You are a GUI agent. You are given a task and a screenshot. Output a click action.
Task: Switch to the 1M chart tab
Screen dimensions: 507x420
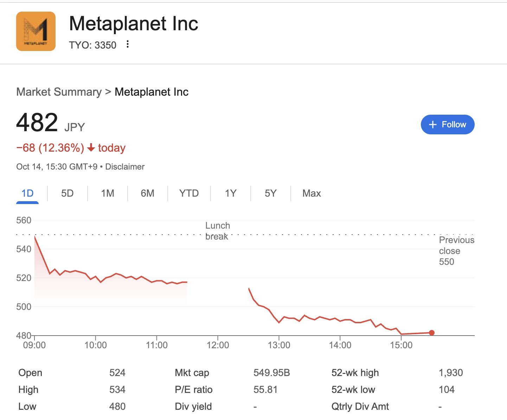pyautogui.click(x=108, y=193)
